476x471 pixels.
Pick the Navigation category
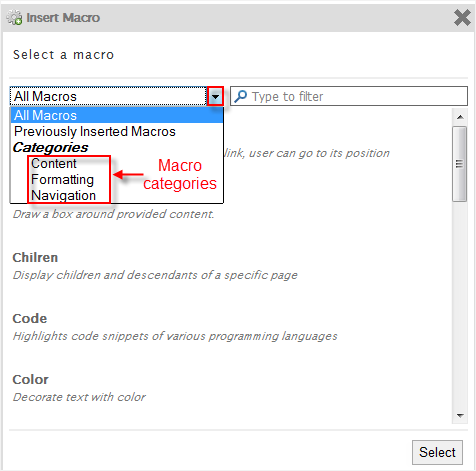63,195
